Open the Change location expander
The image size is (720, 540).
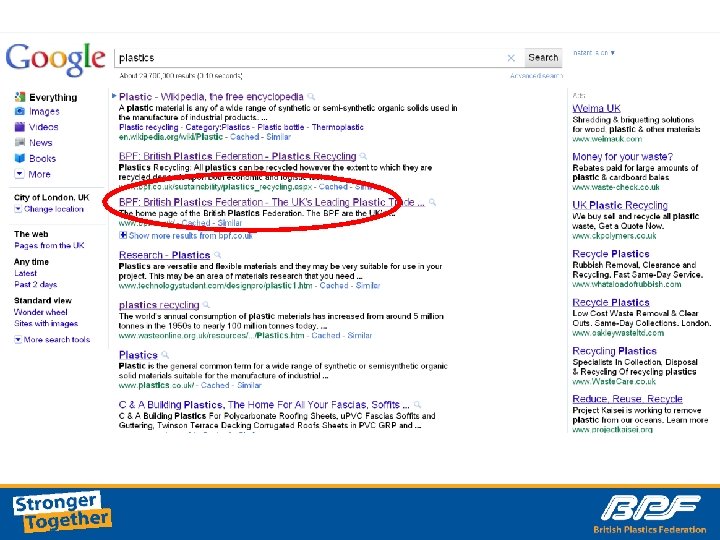click(x=18, y=209)
